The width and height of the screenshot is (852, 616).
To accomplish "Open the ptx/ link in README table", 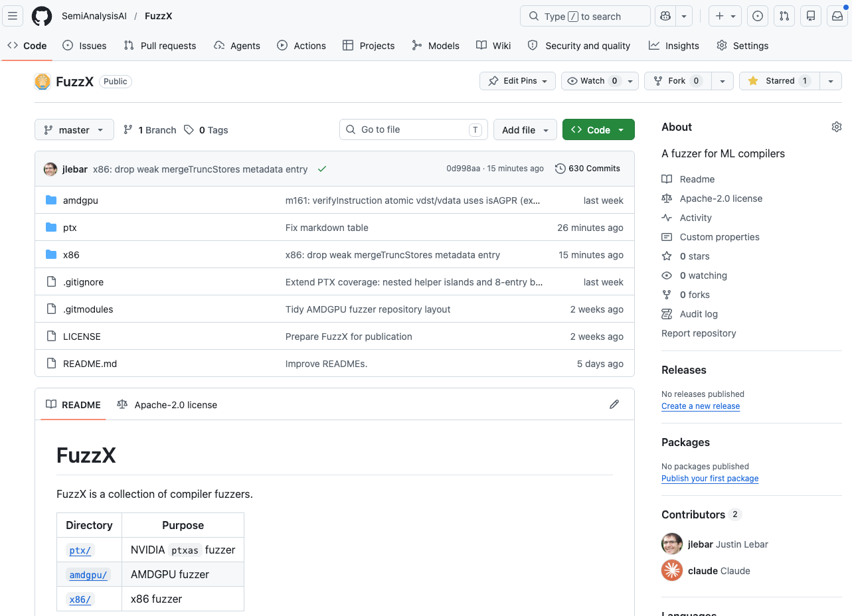I will (80, 550).
